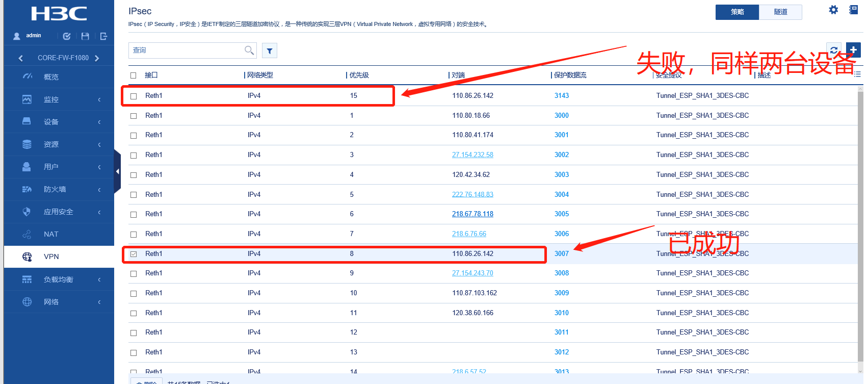Collapse the sidebar with the arrow handle

click(117, 171)
